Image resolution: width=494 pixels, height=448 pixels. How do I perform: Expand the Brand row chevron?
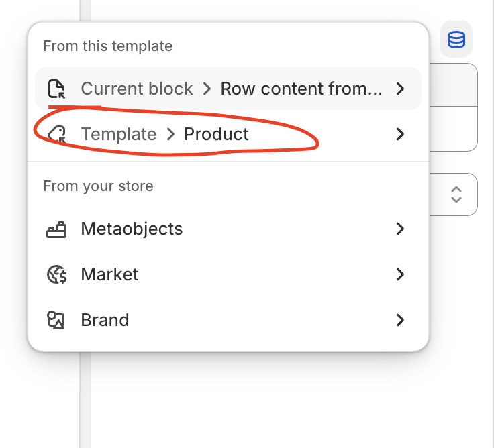400,320
